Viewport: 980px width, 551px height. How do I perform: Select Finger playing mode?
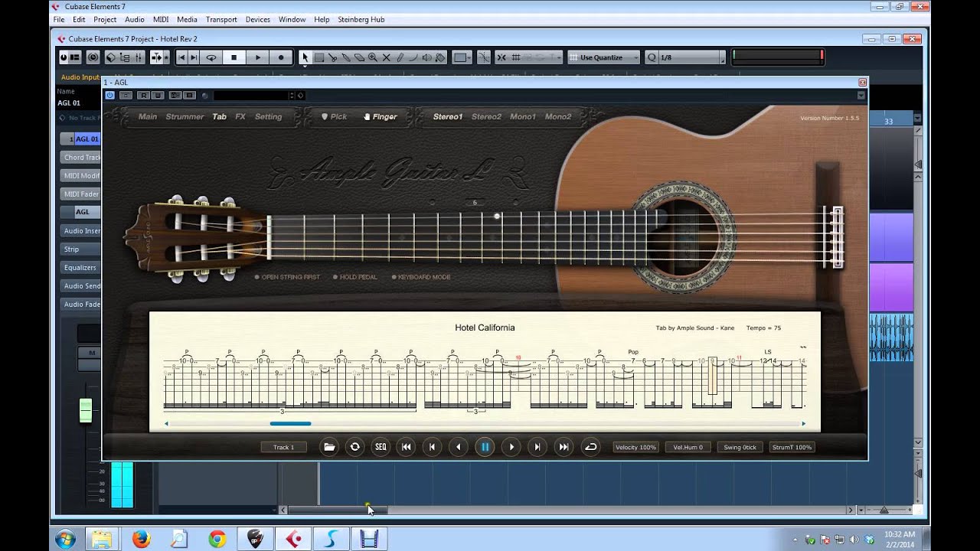click(381, 117)
